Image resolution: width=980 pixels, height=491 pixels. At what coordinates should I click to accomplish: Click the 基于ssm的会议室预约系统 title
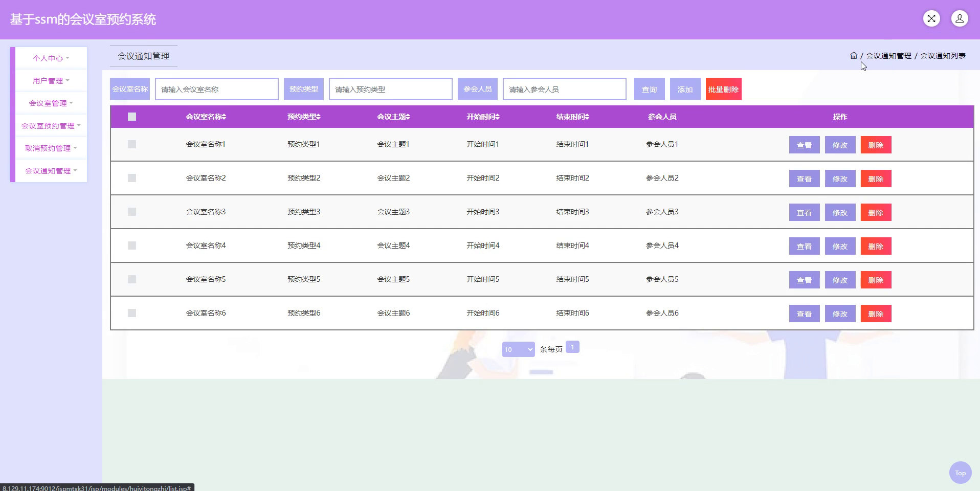tap(83, 19)
